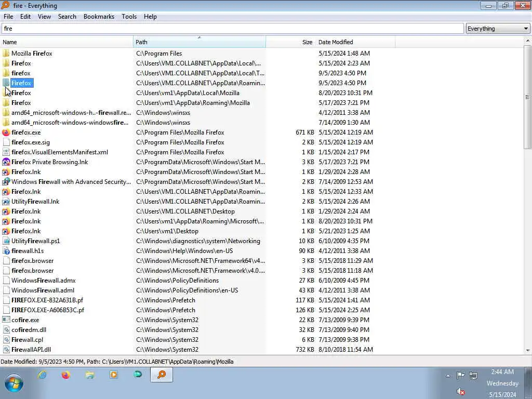This screenshot has width=532, height=399.
Task: Open the Tools menu
Action: tap(129, 17)
